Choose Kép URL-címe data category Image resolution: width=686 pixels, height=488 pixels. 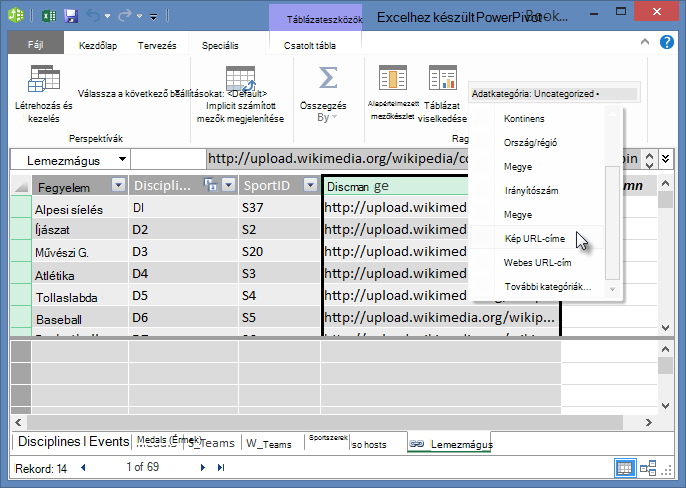(x=535, y=239)
